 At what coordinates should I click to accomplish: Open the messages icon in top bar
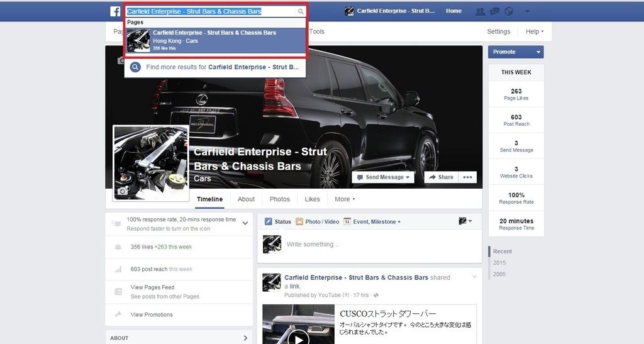(x=495, y=11)
